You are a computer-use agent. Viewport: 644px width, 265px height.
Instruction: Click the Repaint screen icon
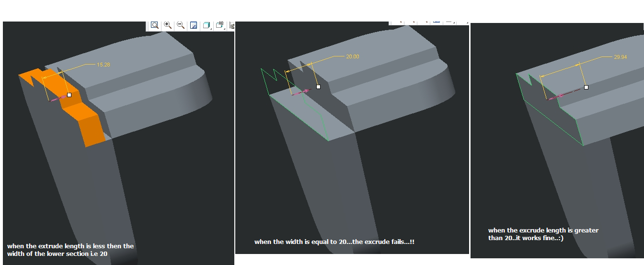tap(194, 25)
